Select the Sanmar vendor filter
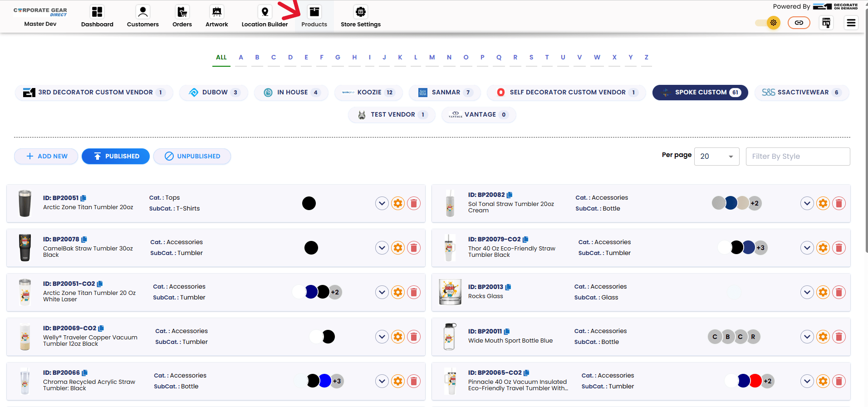Screen dimensions: 868x407 446,93
